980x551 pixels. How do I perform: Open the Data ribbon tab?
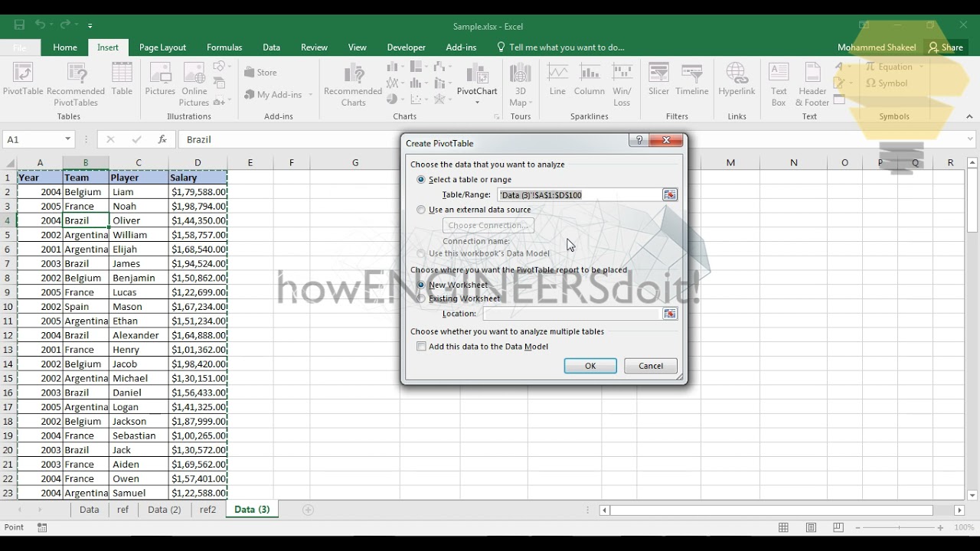point(271,47)
